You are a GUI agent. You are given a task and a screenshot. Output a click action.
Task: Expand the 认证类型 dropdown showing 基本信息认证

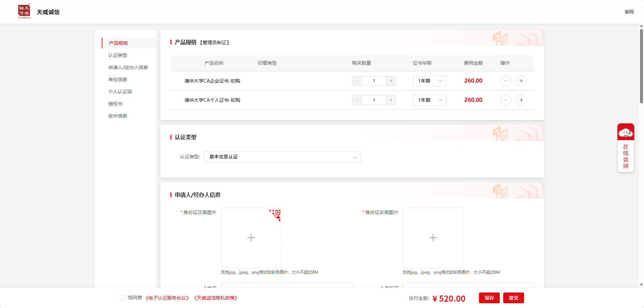click(x=282, y=157)
